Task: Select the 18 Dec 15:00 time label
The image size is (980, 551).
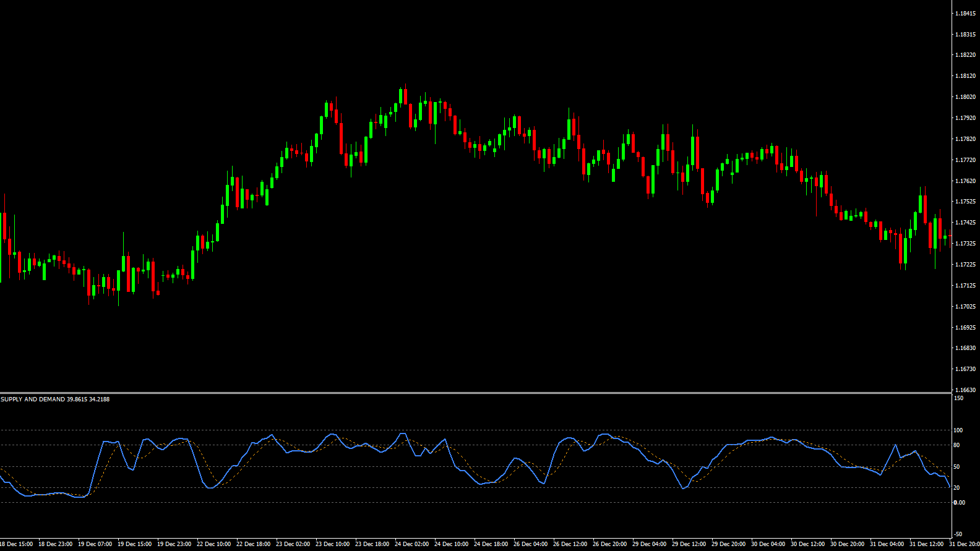Action: [x=17, y=544]
